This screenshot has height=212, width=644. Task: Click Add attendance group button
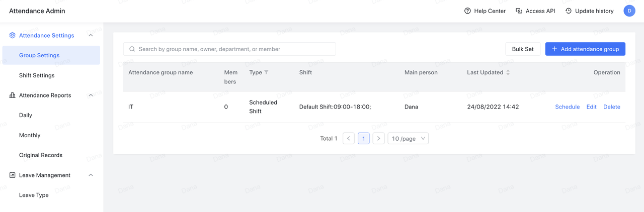click(585, 49)
